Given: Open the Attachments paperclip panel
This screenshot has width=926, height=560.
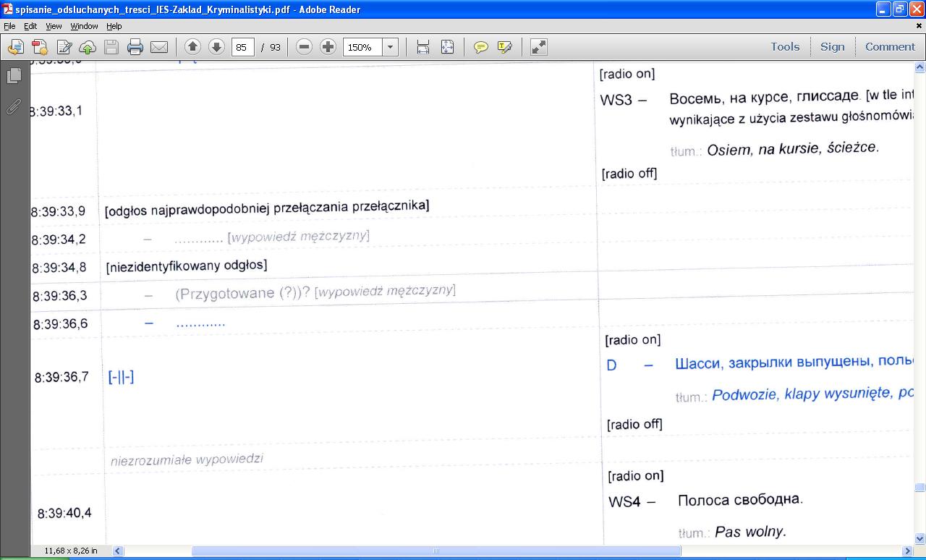Looking at the screenshot, I should tap(14, 106).
